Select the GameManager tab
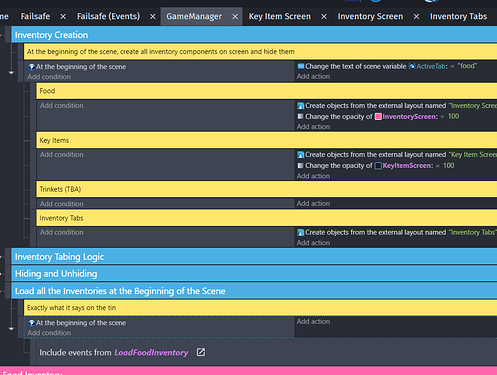The width and height of the screenshot is (497, 375). tap(194, 16)
